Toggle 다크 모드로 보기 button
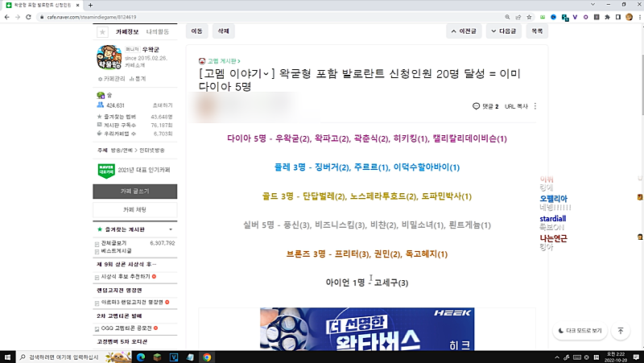The image size is (644, 363). (580, 331)
